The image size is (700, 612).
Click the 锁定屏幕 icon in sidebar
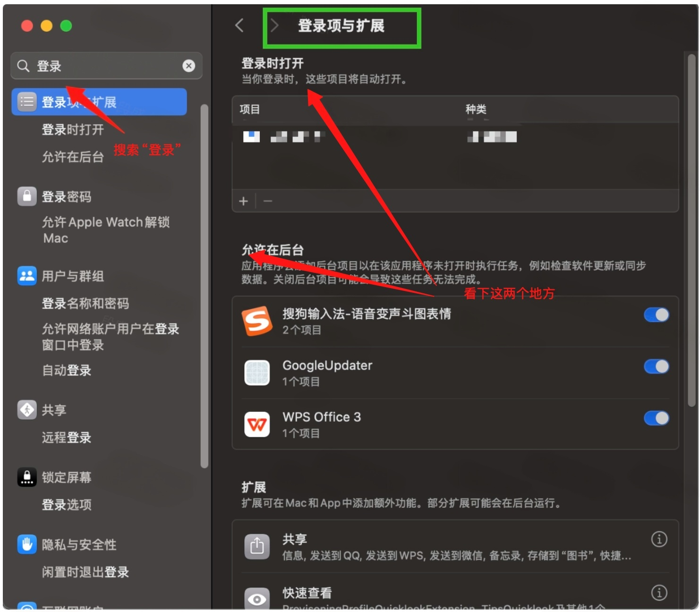click(x=27, y=477)
